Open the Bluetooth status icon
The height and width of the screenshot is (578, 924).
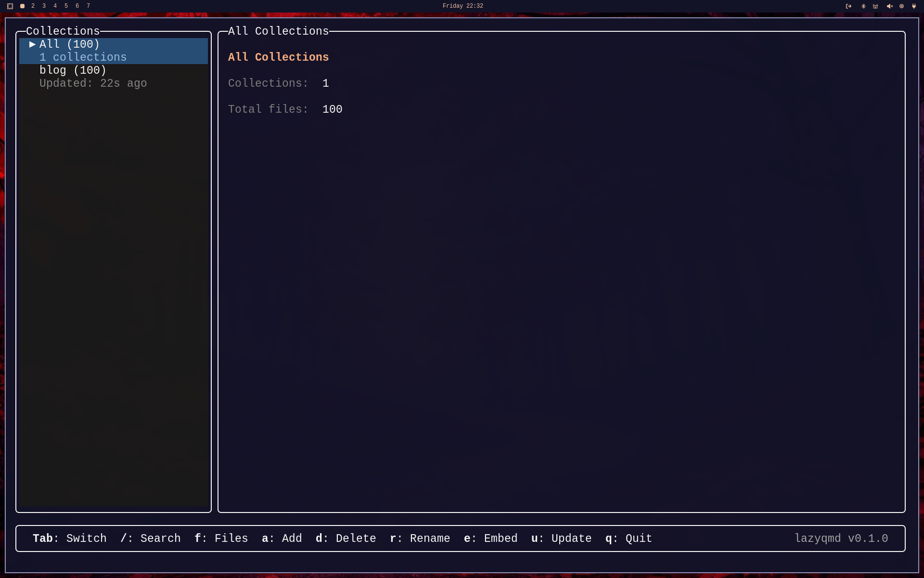(863, 6)
